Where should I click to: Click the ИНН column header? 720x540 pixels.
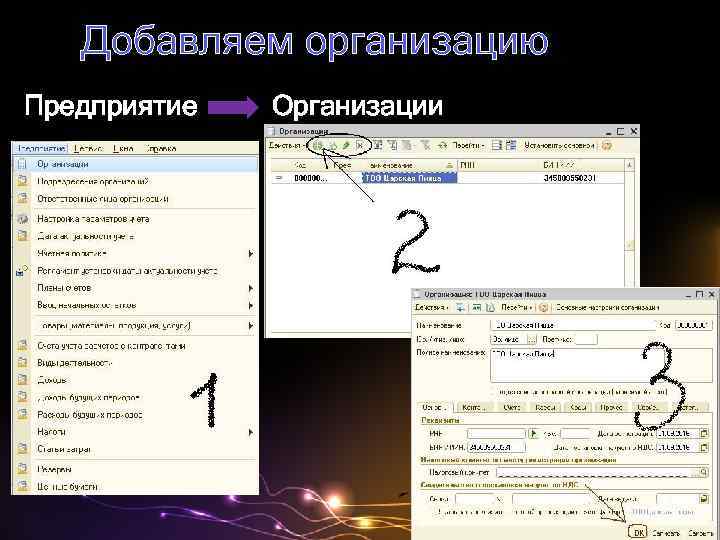[498, 165]
